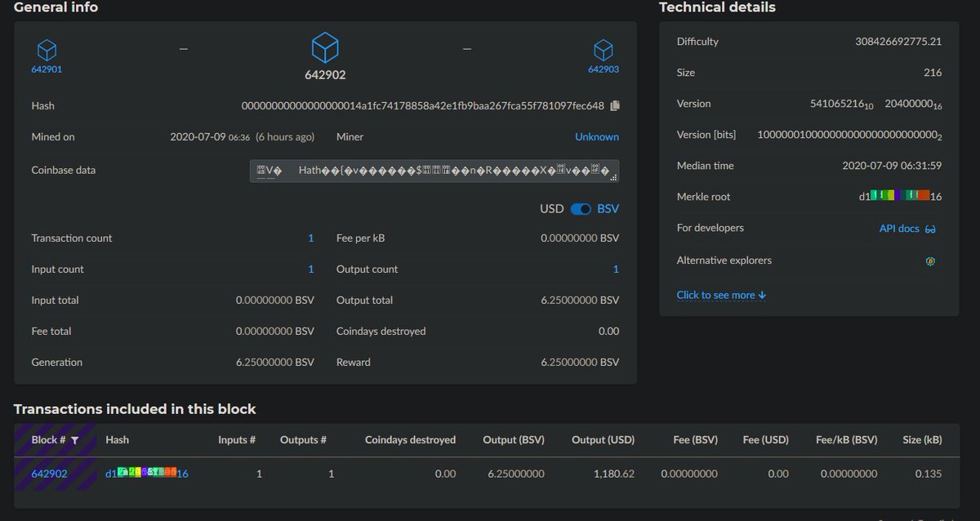Select Mined on date 2020-07-09

(x=197, y=137)
